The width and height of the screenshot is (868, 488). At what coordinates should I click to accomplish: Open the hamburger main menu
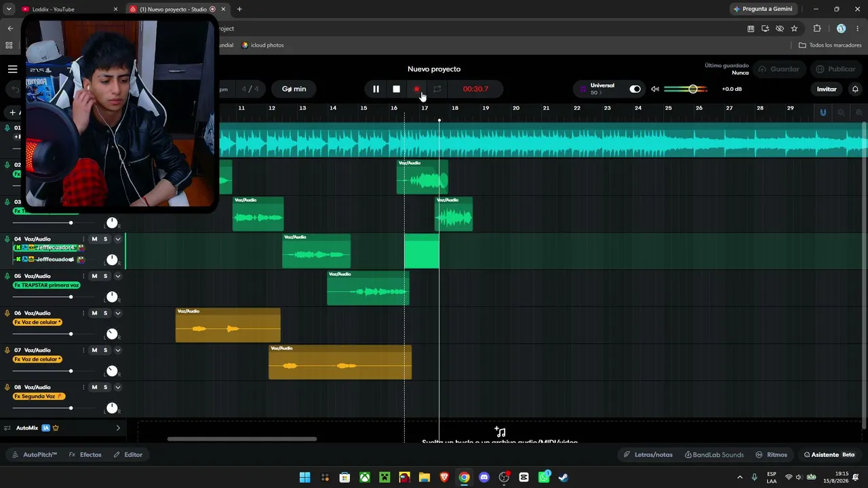click(x=12, y=69)
